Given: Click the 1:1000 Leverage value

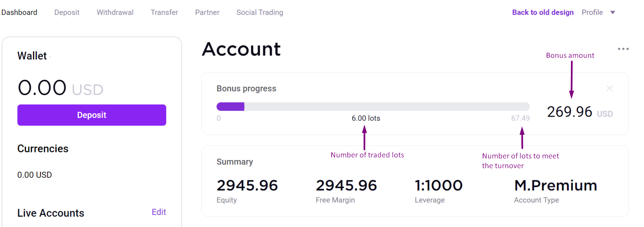Looking at the screenshot, I should pyautogui.click(x=439, y=185).
